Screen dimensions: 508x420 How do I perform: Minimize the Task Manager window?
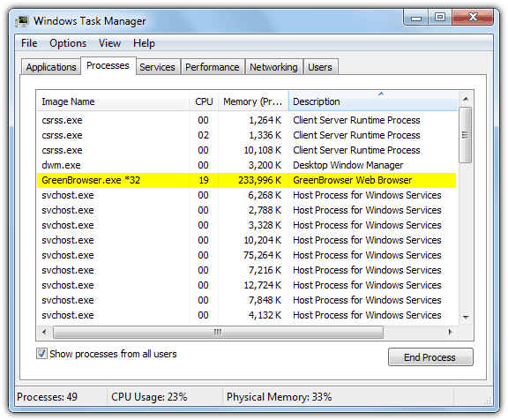pos(416,18)
